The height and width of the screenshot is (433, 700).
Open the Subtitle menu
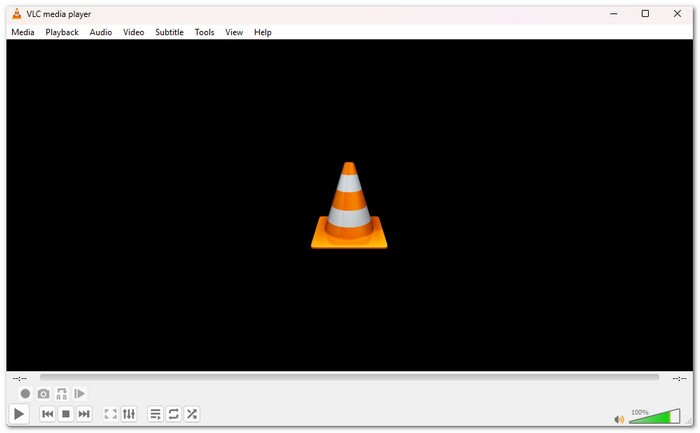point(169,32)
